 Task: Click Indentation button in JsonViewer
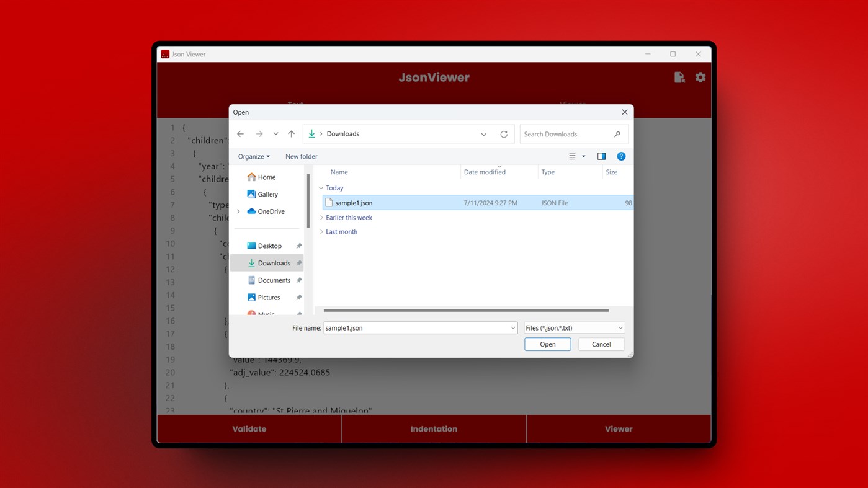434,429
